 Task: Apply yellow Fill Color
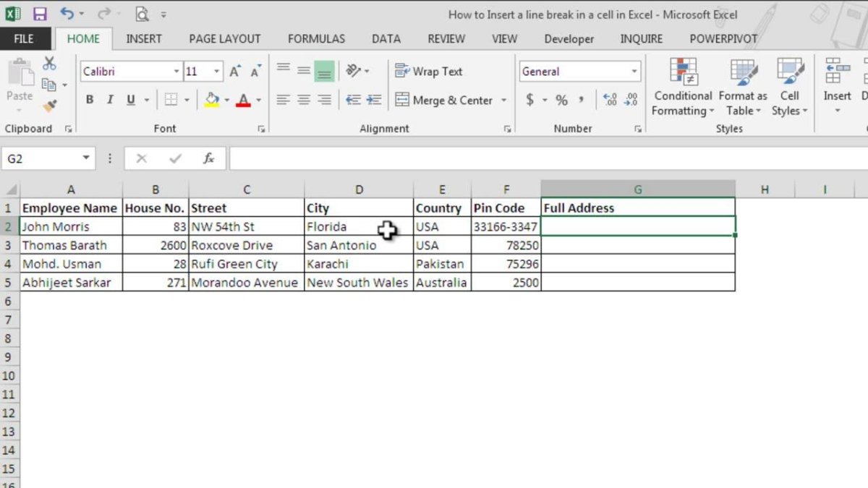211,100
